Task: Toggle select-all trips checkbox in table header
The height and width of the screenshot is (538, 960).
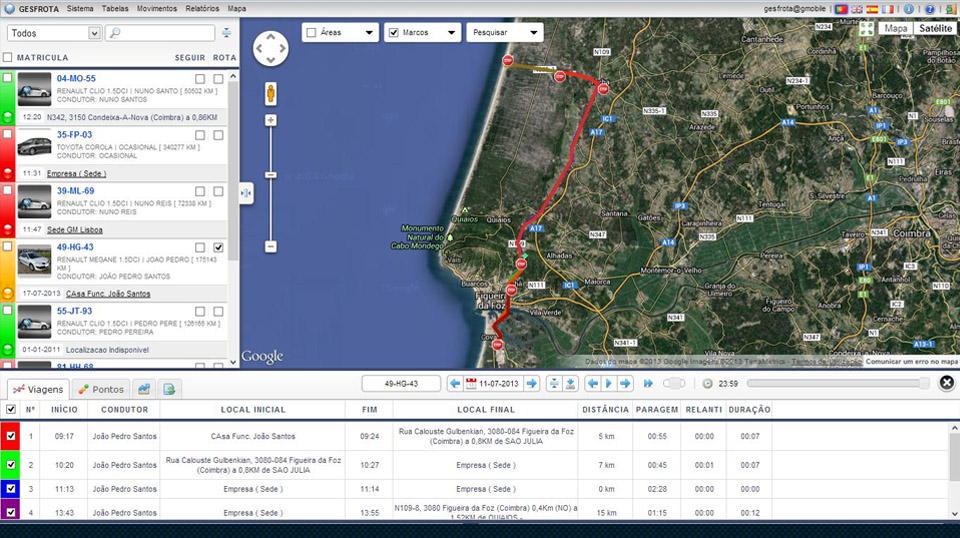Action: coord(10,409)
